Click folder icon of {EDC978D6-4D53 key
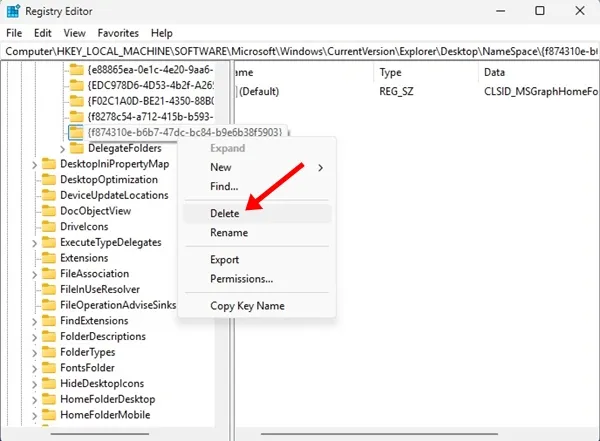This screenshot has height=441, width=600. pyautogui.click(x=77, y=85)
